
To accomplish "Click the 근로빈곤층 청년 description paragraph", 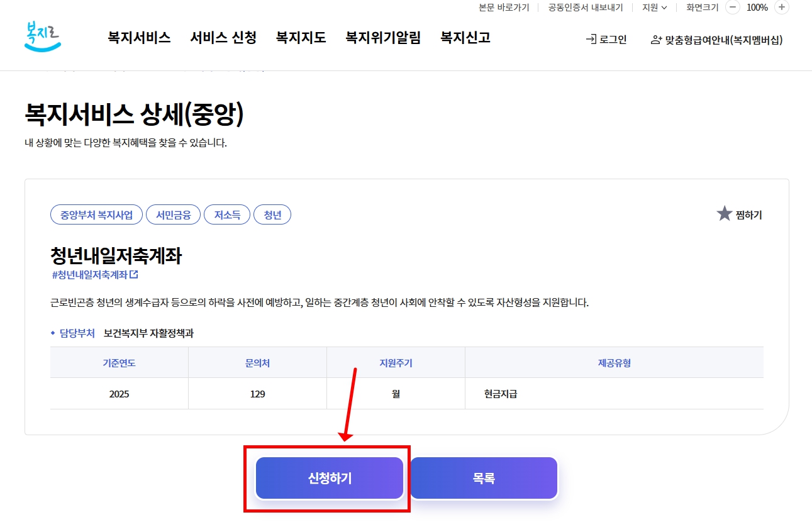I will (x=320, y=303).
